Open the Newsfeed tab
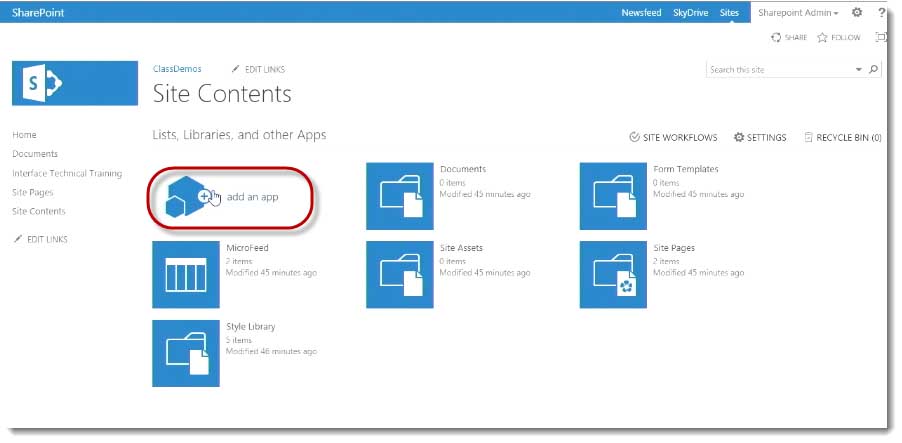This screenshot has height=443, width=902. pos(641,13)
